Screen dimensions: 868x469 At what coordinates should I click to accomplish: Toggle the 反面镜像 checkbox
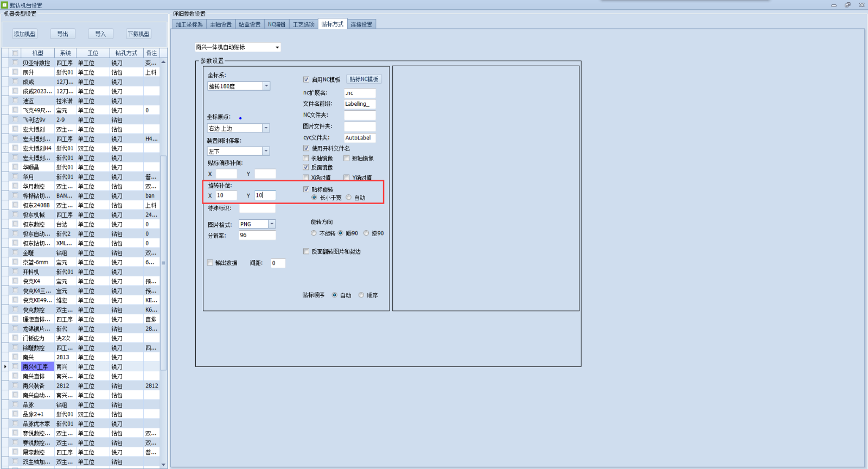pyautogui.click(x=306, y=167)
